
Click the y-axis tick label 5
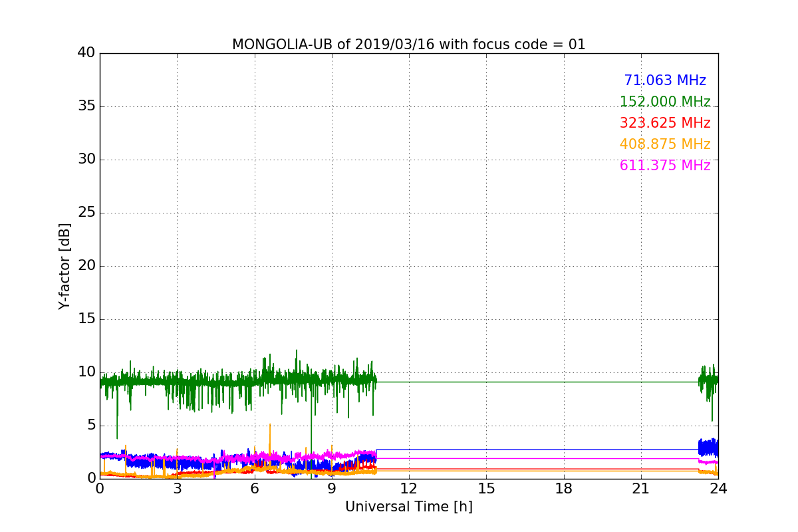(91, 425)
